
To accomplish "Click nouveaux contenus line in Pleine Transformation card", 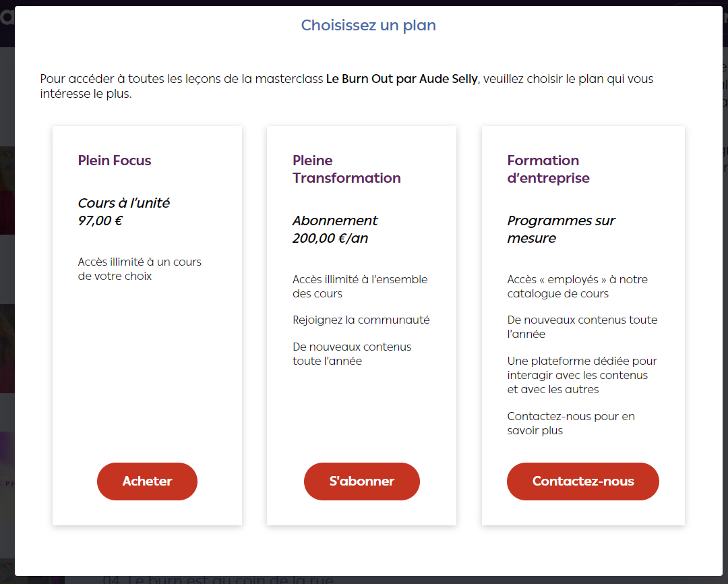I will point(351,353).
